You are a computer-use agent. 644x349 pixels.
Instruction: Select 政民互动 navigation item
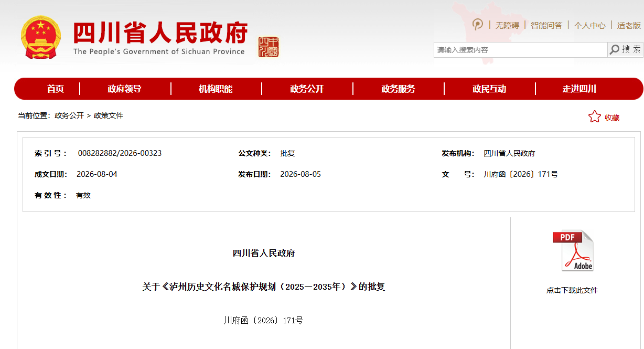click(x=489, y=89)
